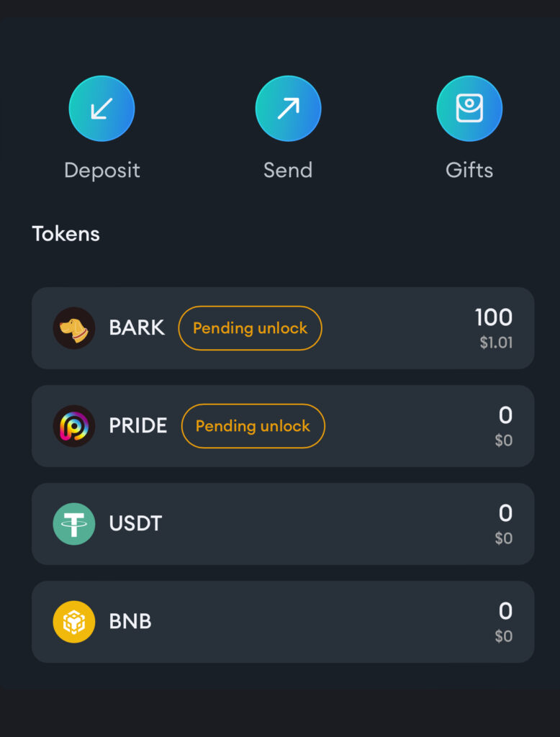The image size is (560, 737).
Task: Click the USDT Tether icon
Action: click(x=74, y=524)
